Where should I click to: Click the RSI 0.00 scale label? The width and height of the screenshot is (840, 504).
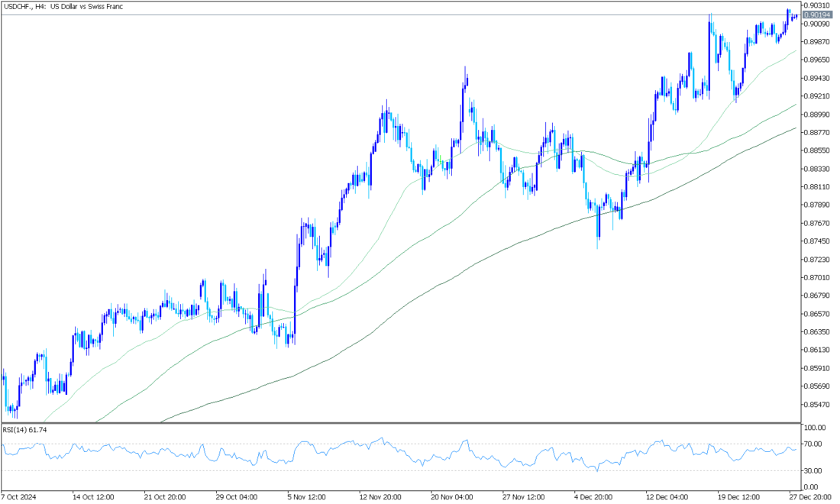click(x=812, y=487)
